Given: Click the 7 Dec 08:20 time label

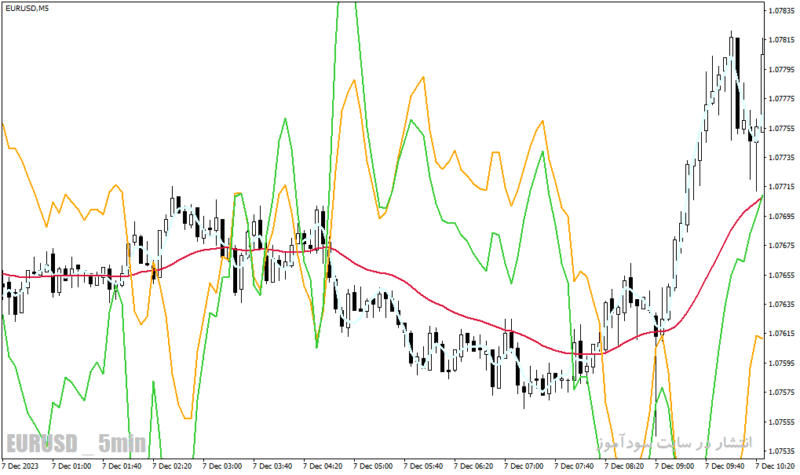Looking at the screenshot, I should (624, 466).
